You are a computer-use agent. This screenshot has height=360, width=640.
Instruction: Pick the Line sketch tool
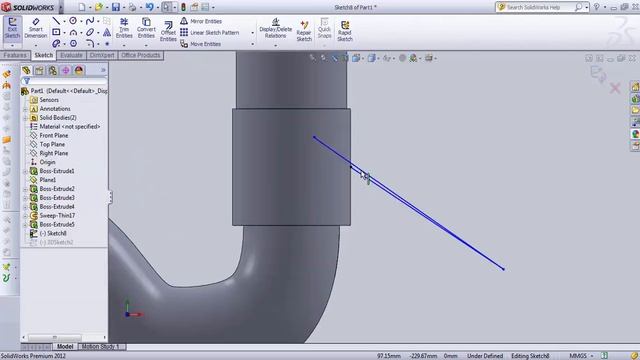(56, 20)
